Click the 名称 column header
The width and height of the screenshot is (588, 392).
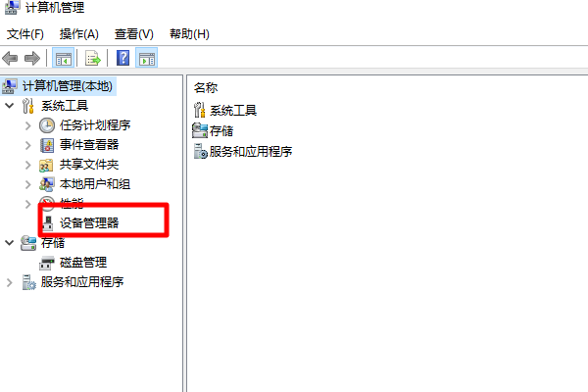pyautogui.click(x=206, y=88)
